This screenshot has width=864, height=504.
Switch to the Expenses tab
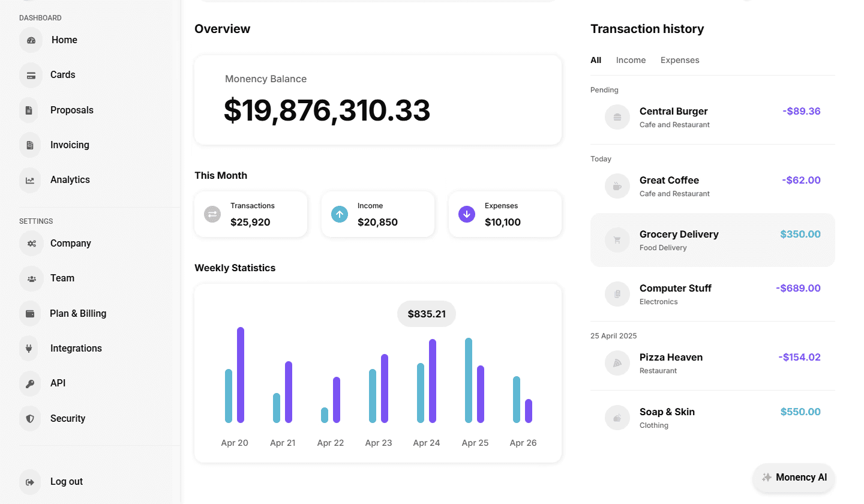tap(680, 60)
